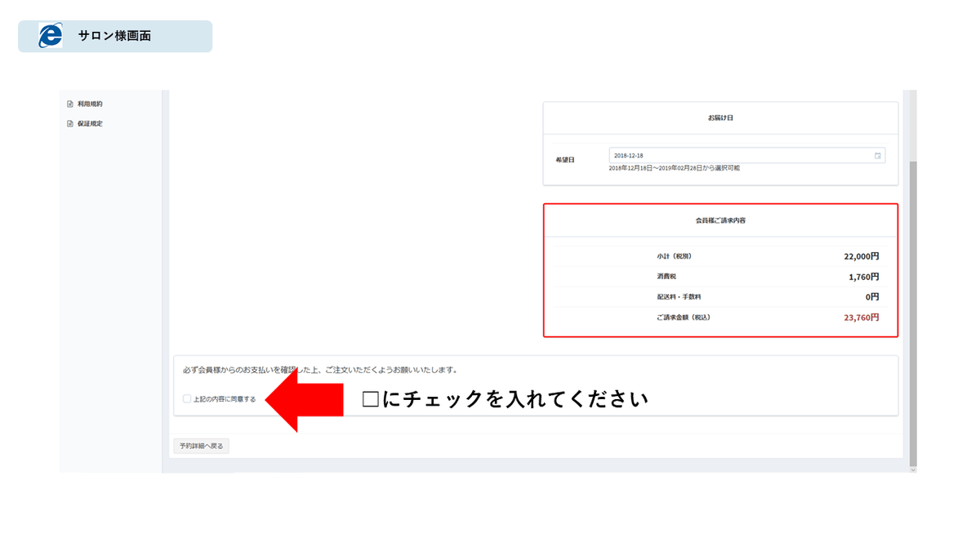980x551 pixels.
Task: Click the 会員様ご請求内容 heading
Action: (x=720, y=220)
